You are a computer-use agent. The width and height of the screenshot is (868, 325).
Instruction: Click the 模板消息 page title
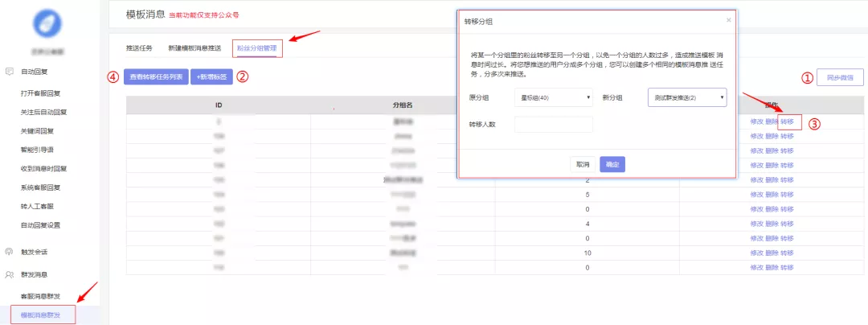[145, 15]
